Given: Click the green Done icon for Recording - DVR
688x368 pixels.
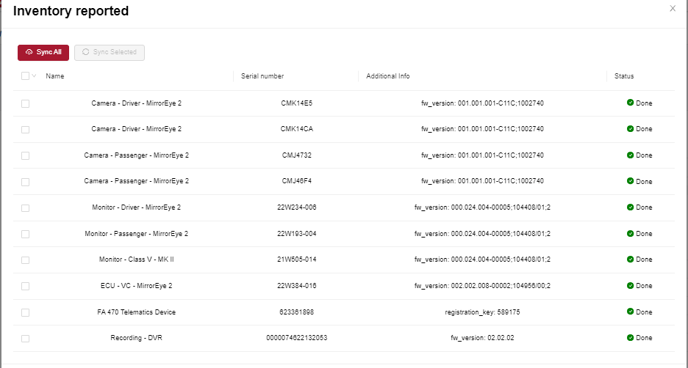Looking at the screenshot, I should (630, 337).
